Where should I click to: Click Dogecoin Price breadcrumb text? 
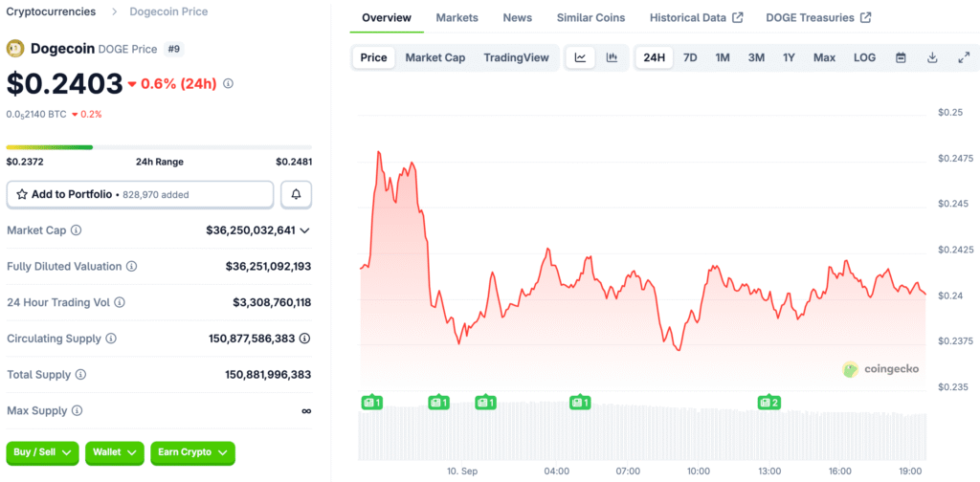(168, 11)
